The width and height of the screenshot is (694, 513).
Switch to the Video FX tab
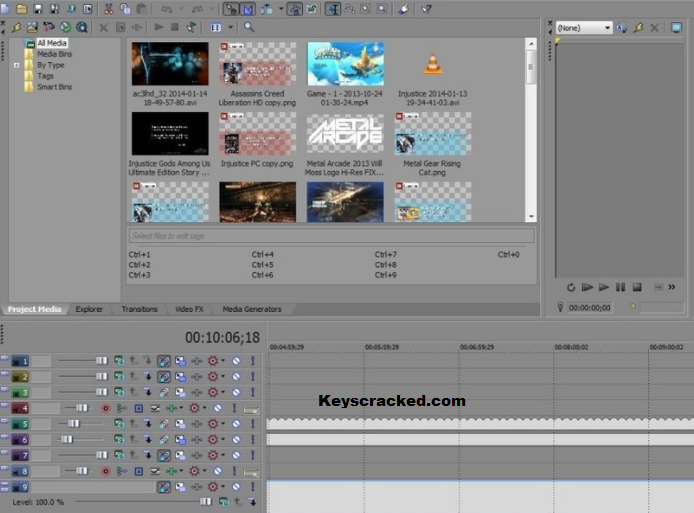189,309
